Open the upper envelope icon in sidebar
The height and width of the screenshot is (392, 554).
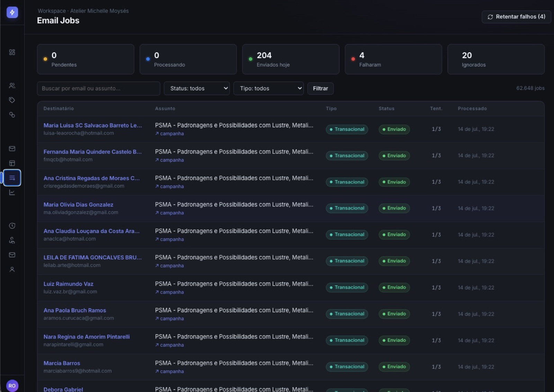tap(12, 149)
